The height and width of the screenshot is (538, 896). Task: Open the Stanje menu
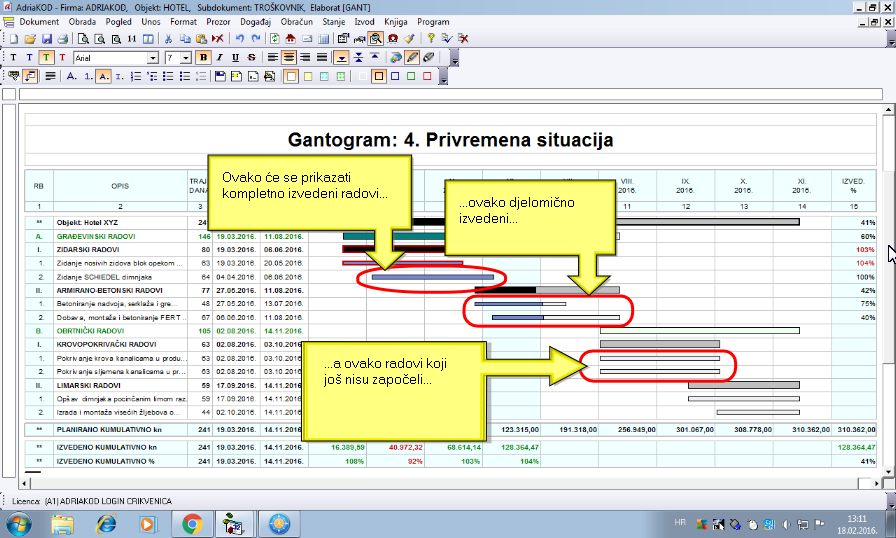pos(334,22)
